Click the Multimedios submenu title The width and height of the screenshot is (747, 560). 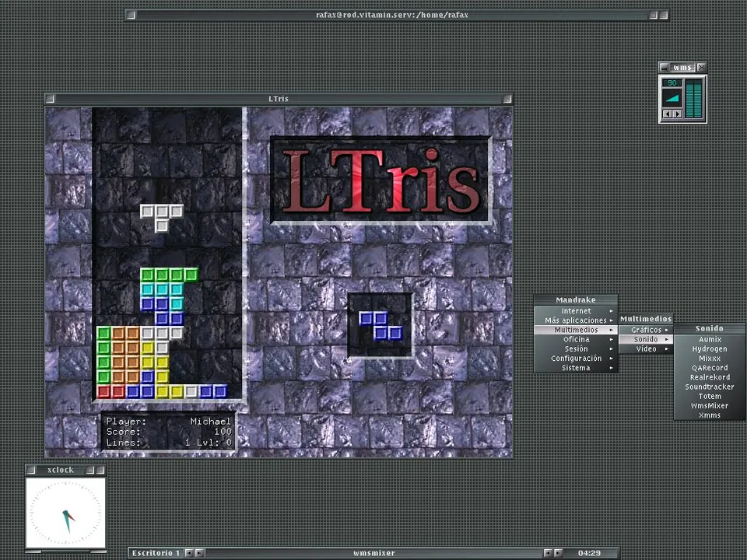[x=646, y=319]
